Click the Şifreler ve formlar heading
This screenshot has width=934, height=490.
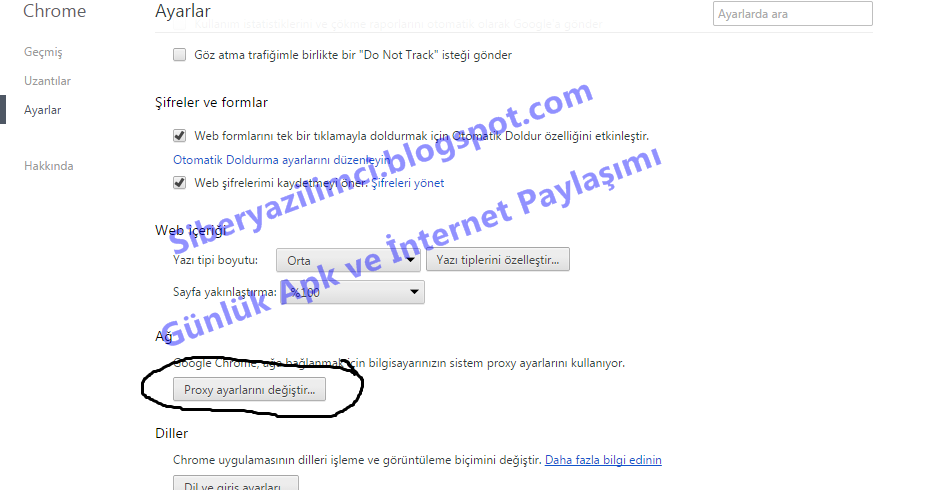(211, 102)
